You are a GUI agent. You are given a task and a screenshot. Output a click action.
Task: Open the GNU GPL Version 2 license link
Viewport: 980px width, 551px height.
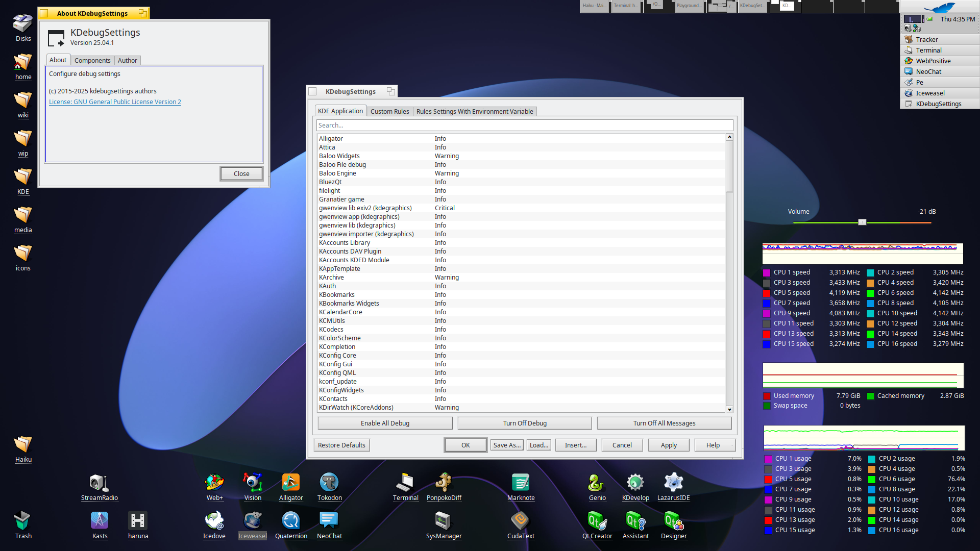click(115, 102)
